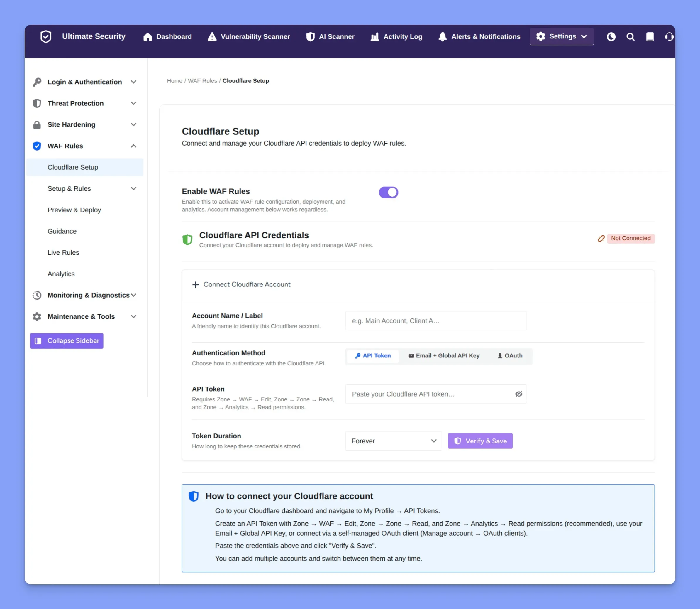Focus the Account Name / Label input field

pyautogui.click(x=436, y=321)
